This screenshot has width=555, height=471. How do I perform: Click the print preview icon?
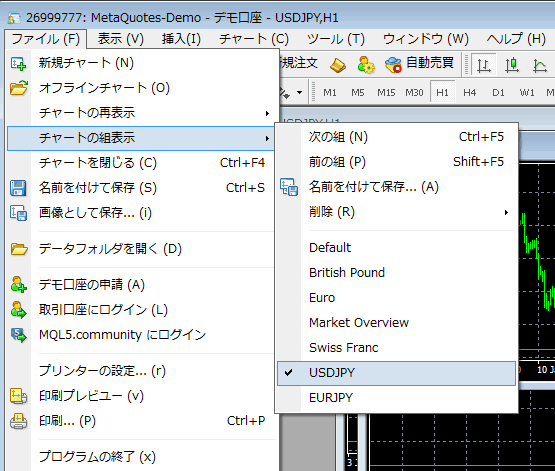click(18, 396)
